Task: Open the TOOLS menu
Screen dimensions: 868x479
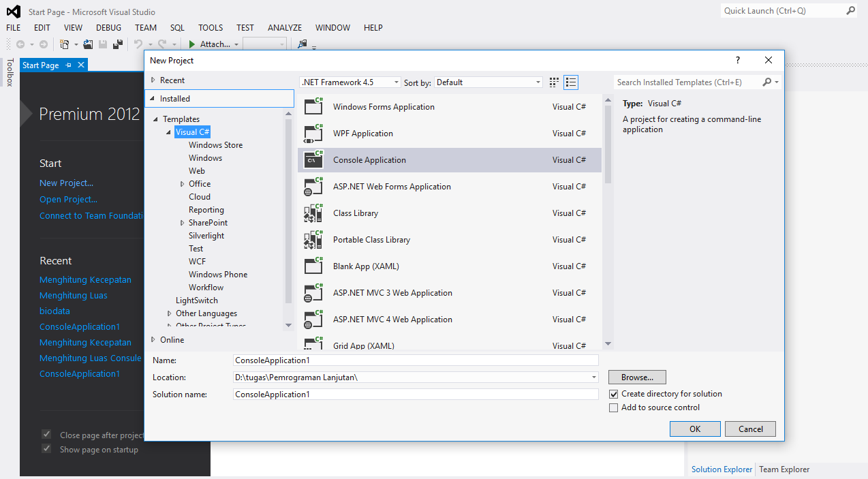Action: (211, 28)
